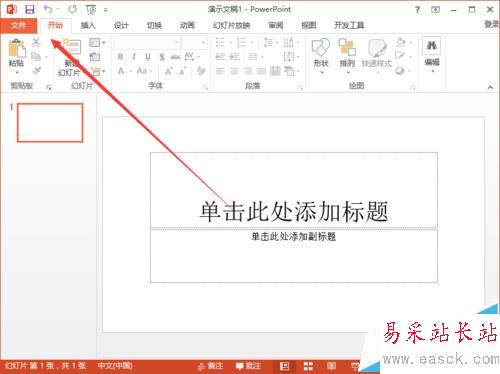Toggle Bold formatting (B)
This screenshot has width=500, height=374.
pos(120,57)
